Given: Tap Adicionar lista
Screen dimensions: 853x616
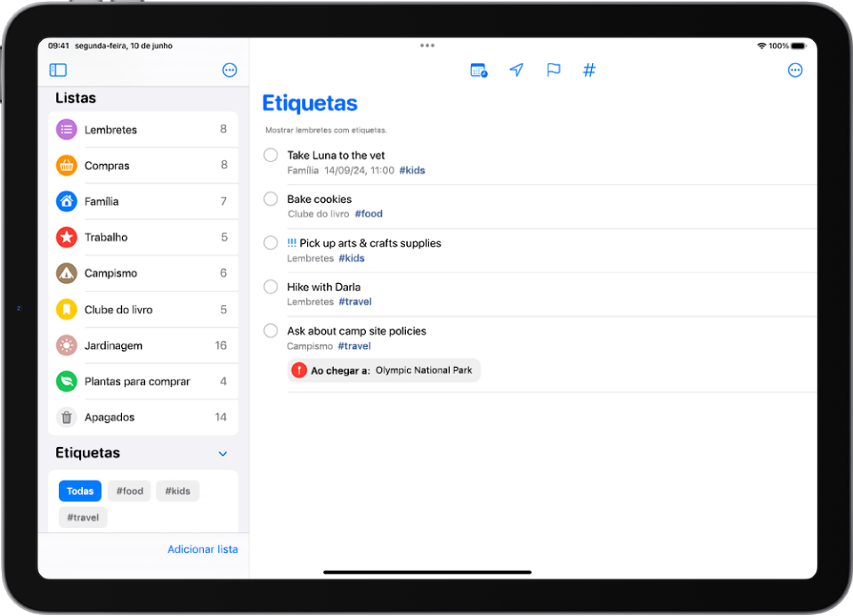Looking at the screenshot, I should (202, 549).
